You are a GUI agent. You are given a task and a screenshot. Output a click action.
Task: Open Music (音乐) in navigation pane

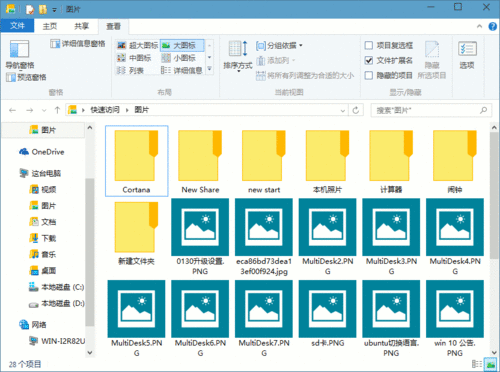43,255
